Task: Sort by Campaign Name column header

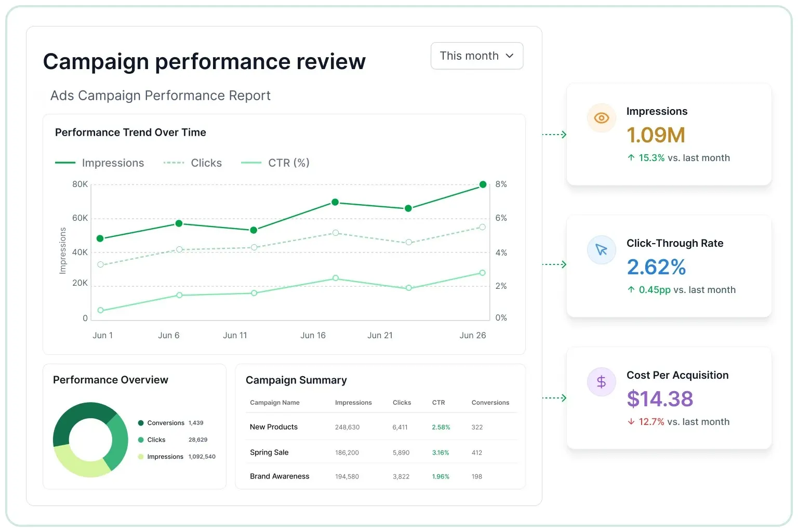Action: (x=275, y=403)
